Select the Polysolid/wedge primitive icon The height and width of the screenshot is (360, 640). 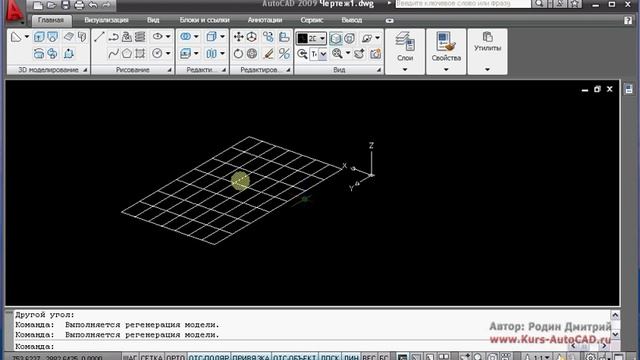tap(16, 38)
